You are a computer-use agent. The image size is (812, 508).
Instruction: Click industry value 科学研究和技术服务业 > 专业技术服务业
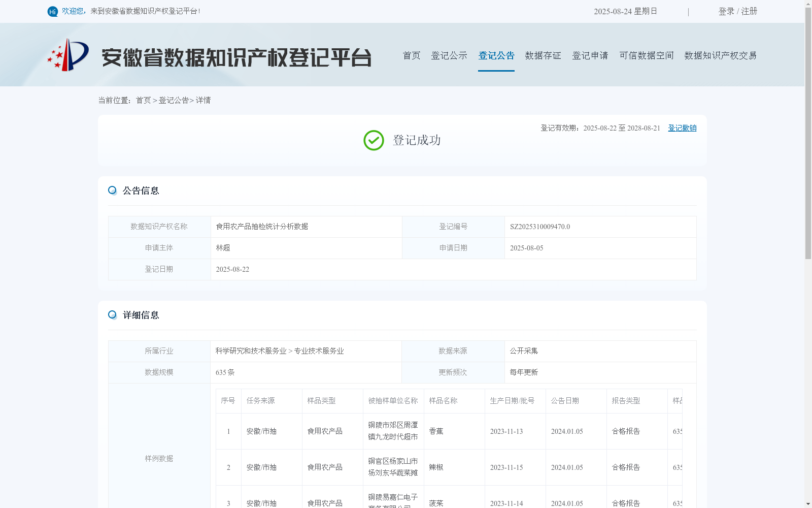point(280,351)
